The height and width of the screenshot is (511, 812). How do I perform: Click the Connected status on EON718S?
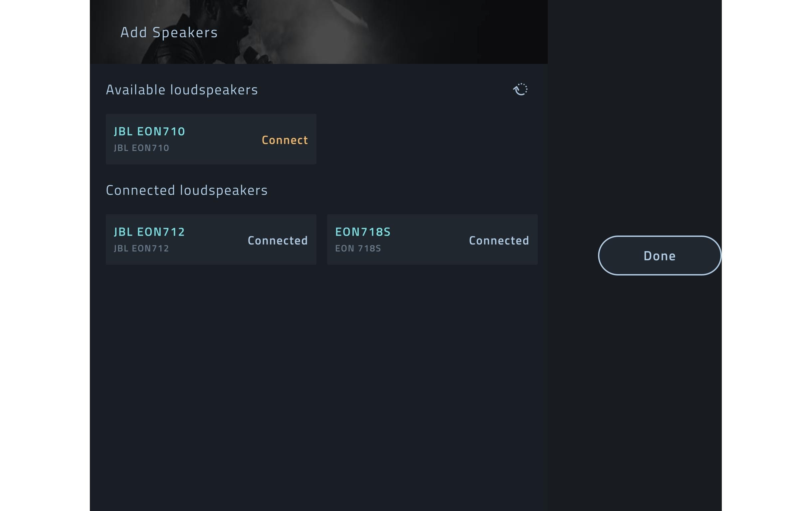499,240
